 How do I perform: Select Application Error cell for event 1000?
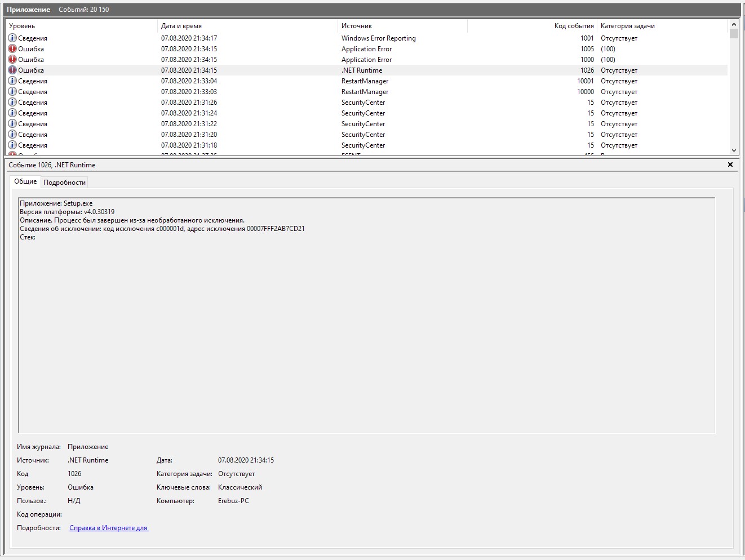(366, 60)
